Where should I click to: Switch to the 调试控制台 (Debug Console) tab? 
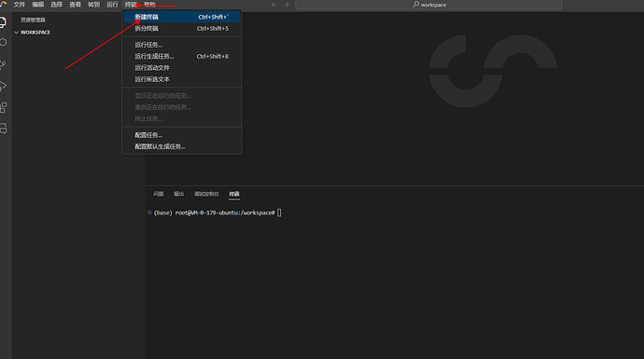pyautogui.click(x=206, y=194)
